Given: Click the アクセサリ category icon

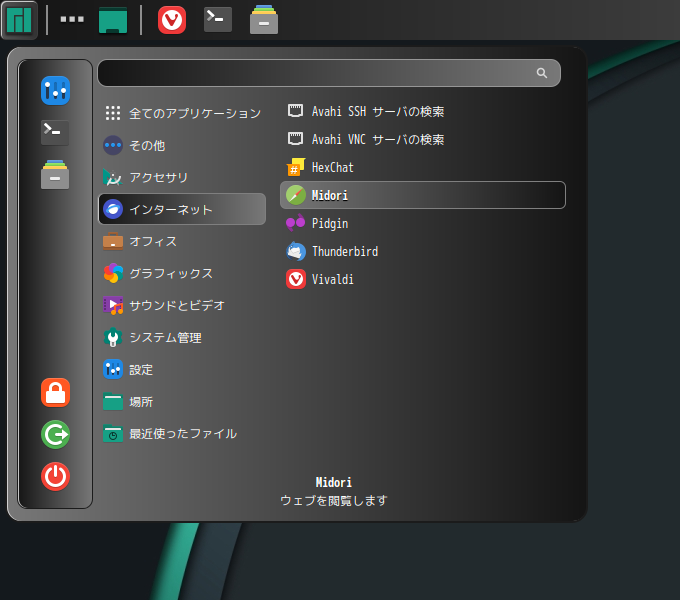Looking at the screenshot, I should coord(113,177).
